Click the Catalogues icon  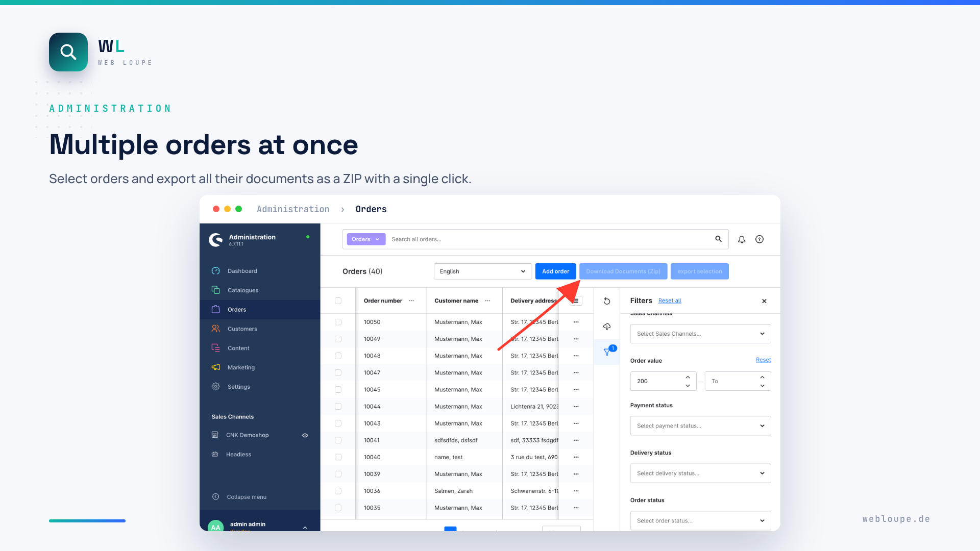[216, 290]
